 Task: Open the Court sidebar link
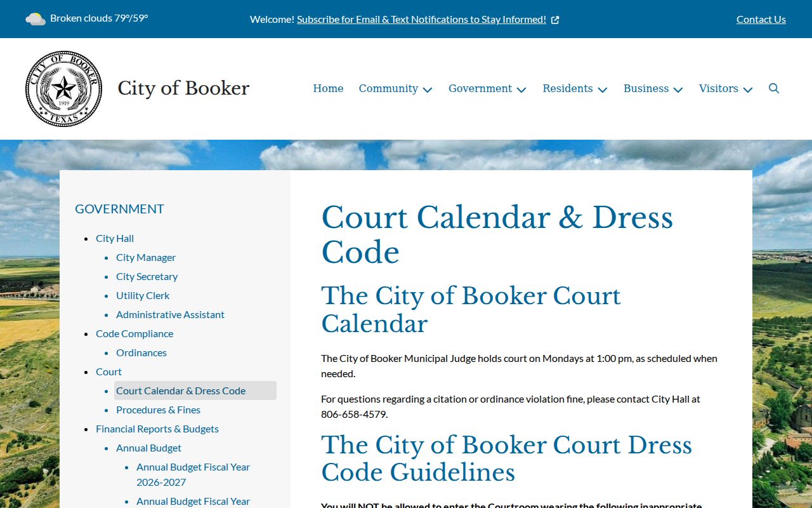(x=108, y=371)
